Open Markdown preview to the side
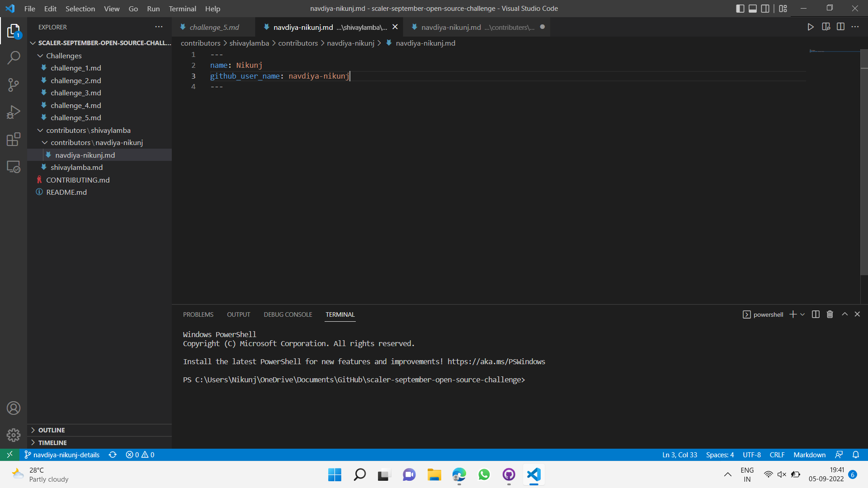The width and height of the screenshot is (868, 488). pyautogui.click(x=826, y=27)
